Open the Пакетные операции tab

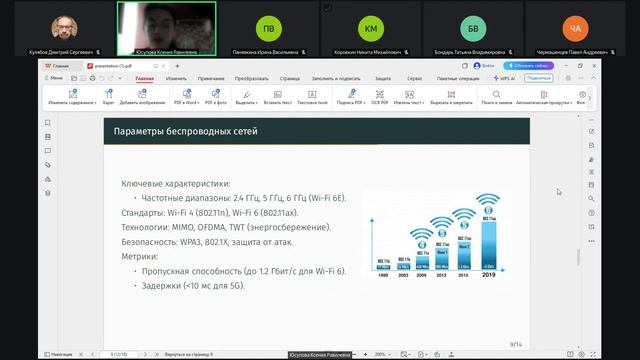[458, 78]
